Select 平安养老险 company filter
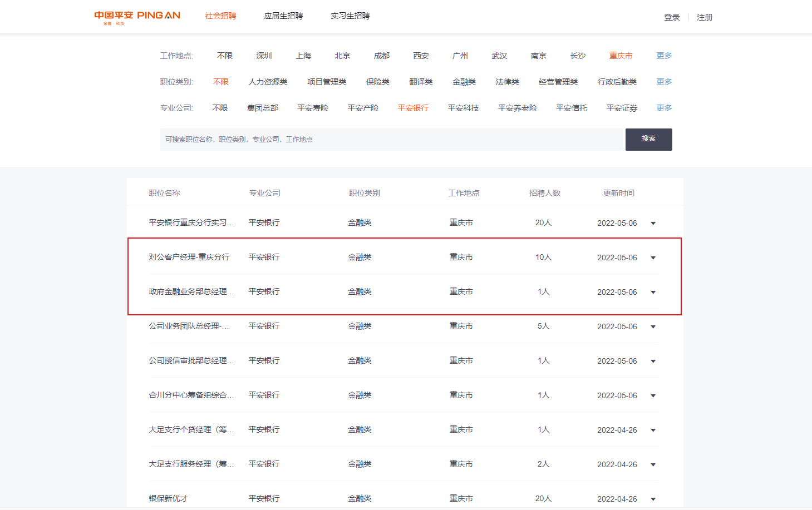The width and height of the screenshot is (812, 510). click(517, 108)
